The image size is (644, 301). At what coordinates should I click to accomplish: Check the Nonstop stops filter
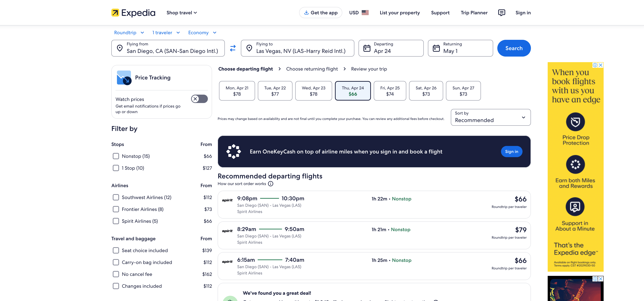coord(116,156)
